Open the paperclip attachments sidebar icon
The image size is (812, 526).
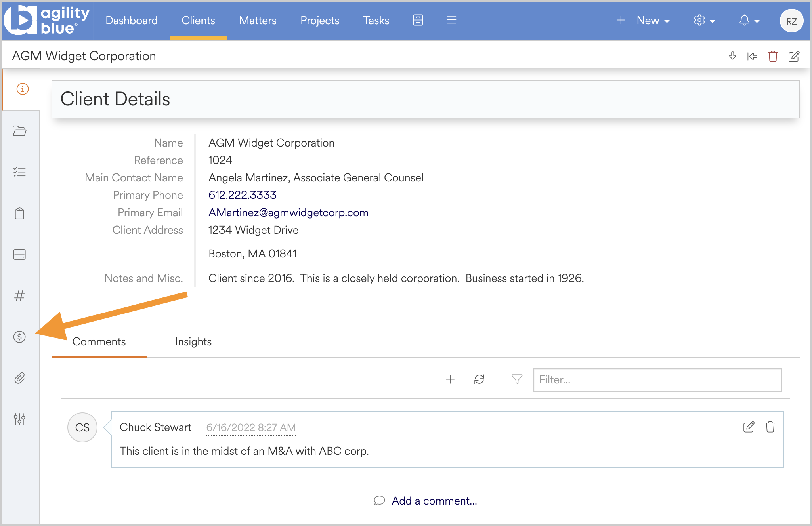pyautogui.click(x=19, y=378)
